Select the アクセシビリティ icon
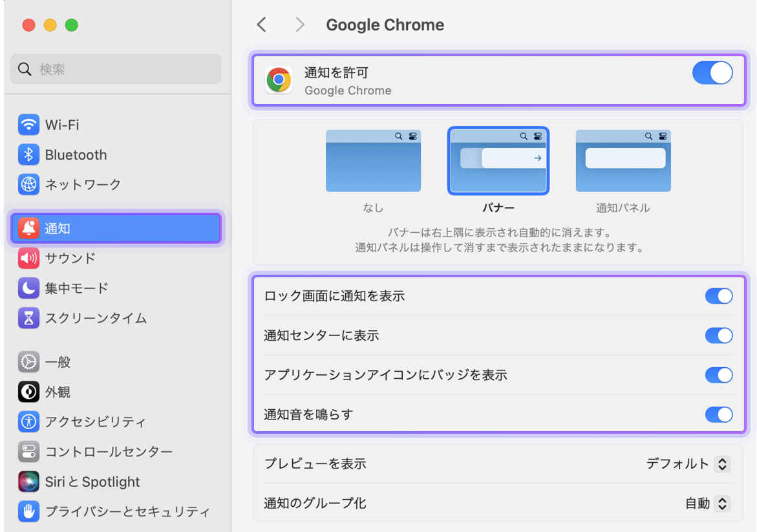The width and height of the screenshot is (757, 532). click(x=28, y=422)
